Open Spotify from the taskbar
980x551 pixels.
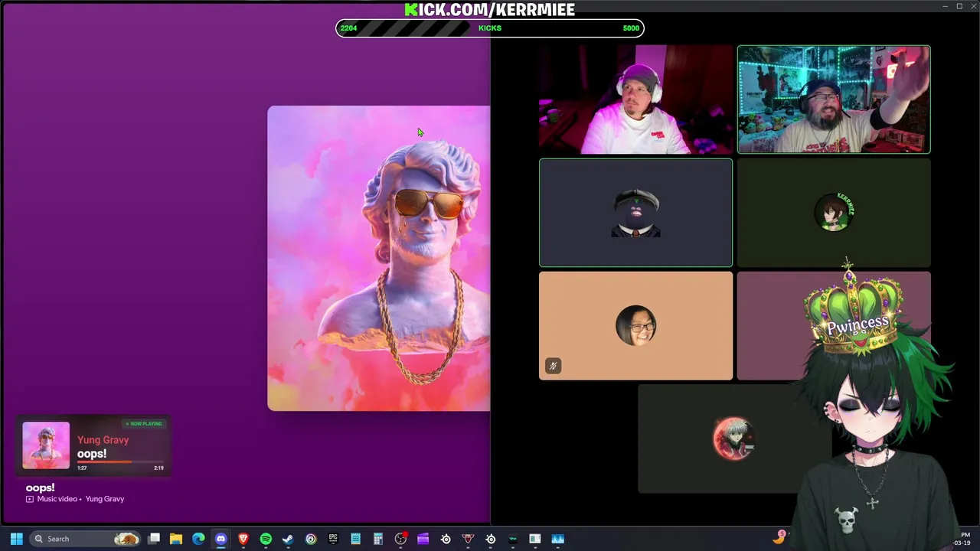coord(266,539)
